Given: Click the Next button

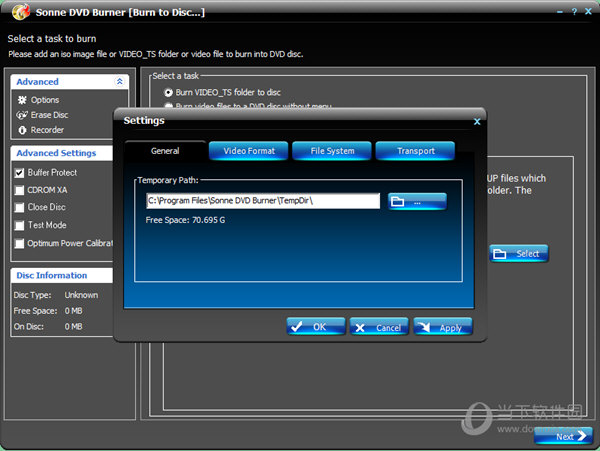Looking at the screenshot, I should (564, 436).
